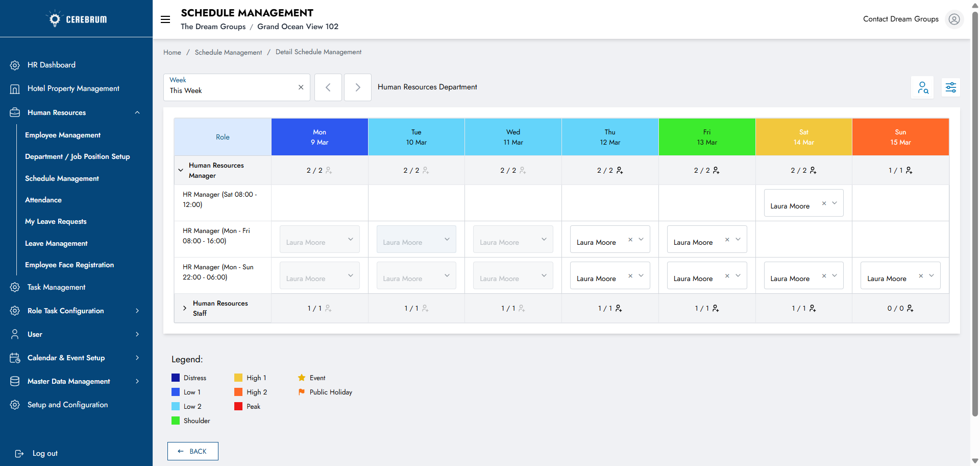Clear the This Week selection
980x466 pixels.
tap(301, 87)
